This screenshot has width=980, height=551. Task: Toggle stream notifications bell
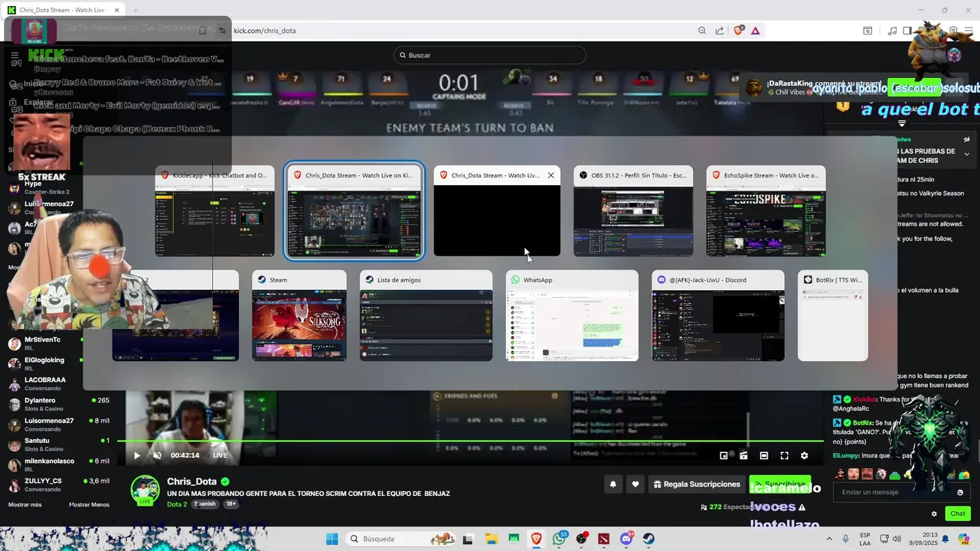[612, 484]
